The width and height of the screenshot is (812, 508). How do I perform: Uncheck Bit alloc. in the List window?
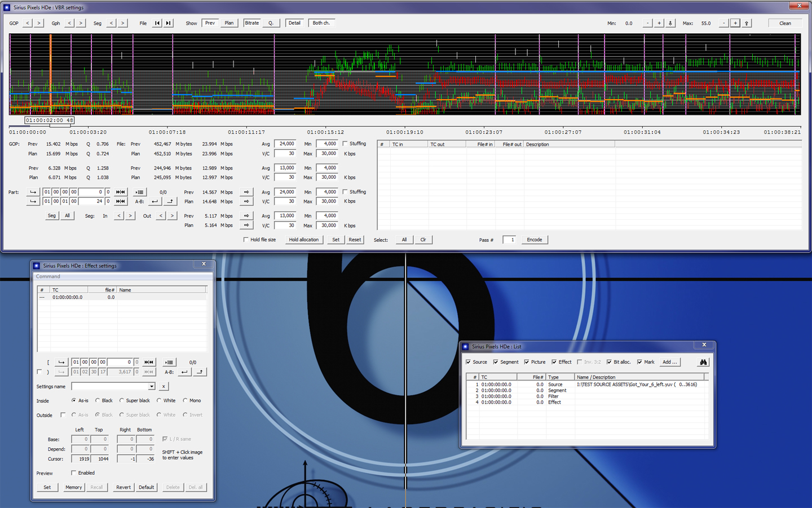609,362
